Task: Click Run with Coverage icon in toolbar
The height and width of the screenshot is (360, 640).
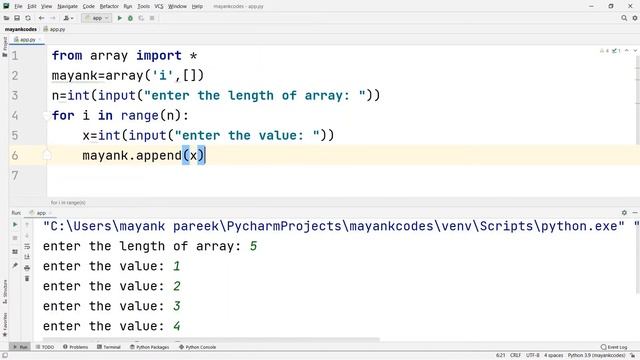Action: pyautogui.click(x=141, y=18)
